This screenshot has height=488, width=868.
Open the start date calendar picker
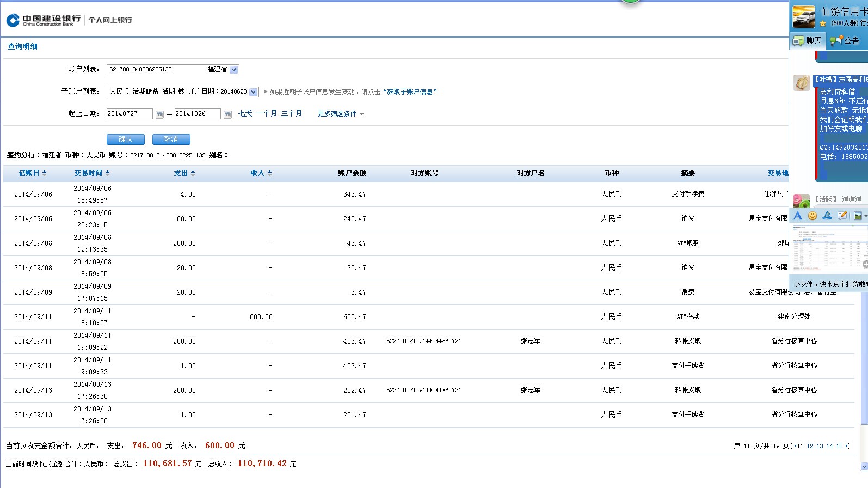[159, 114]
